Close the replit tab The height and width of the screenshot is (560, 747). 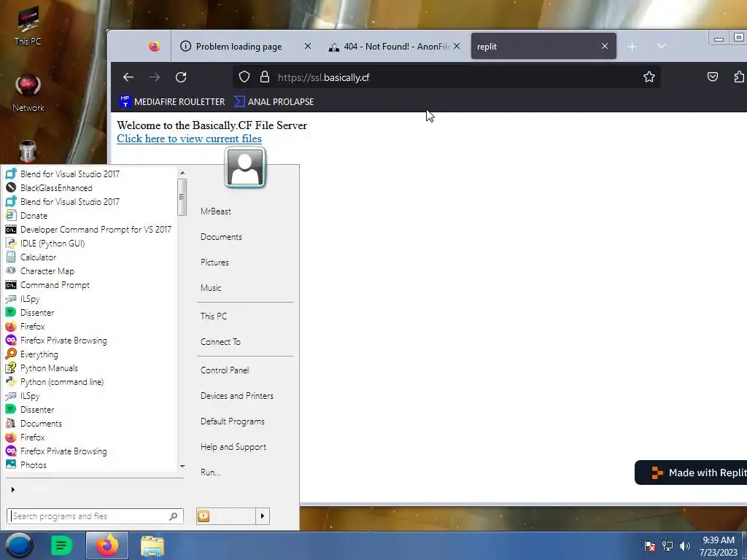click(605, 46)
